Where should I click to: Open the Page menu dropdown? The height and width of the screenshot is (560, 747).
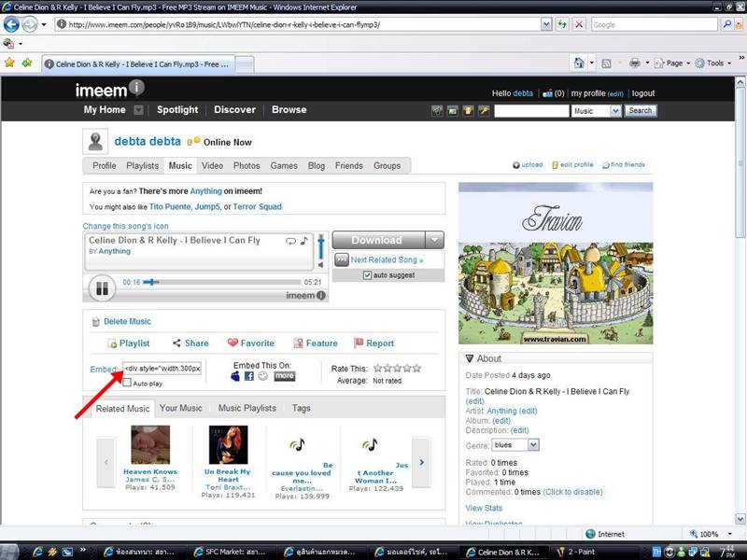coord(688,63)
